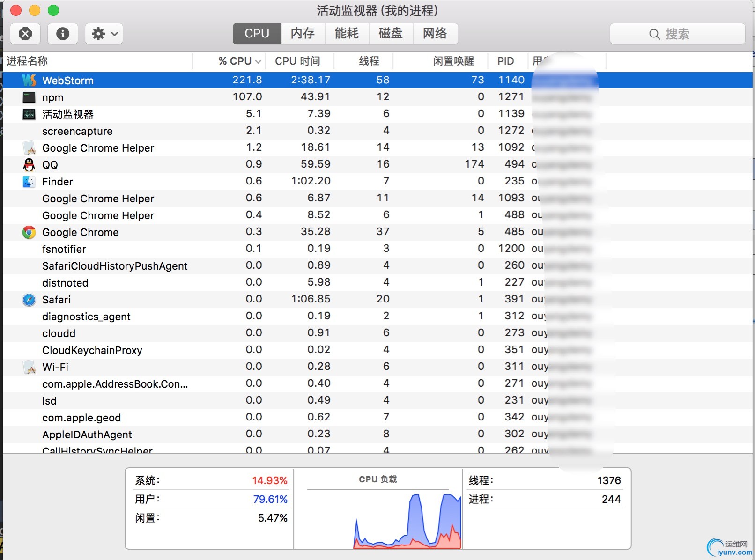
Task: Click the yellow minimize window button
Action: 35,10
